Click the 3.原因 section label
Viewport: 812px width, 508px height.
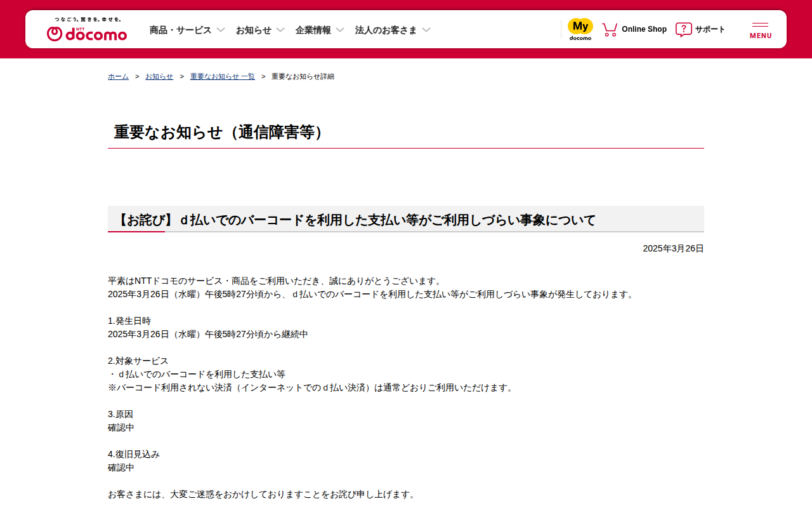(x=121, y=414)
